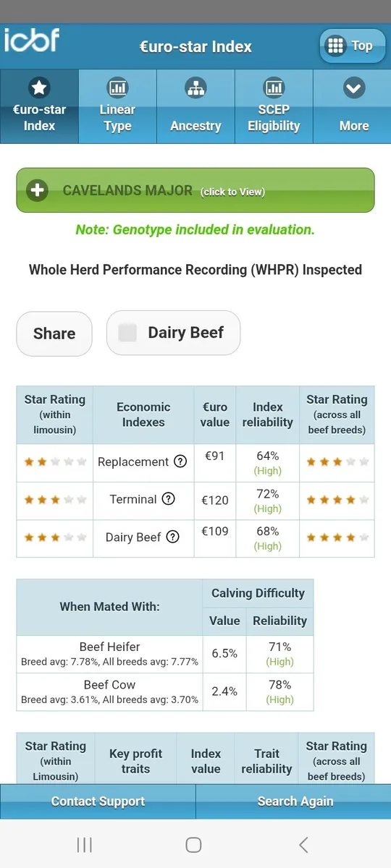Viewport: 391px width, 868px height.
Task: Tap the Android home button
Action: coord(193,844)
